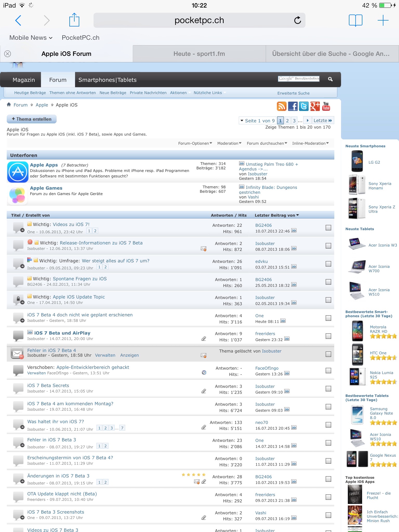Click the Apple Apps App Store icon
Screen dimensions: 399x532
(18, 172)
